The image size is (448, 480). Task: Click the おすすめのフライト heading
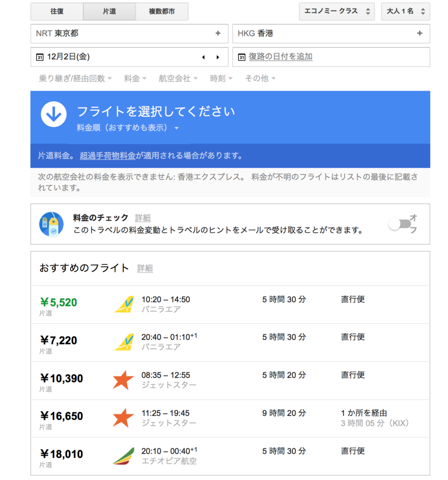pyautogui.click(x=84, y=268)
